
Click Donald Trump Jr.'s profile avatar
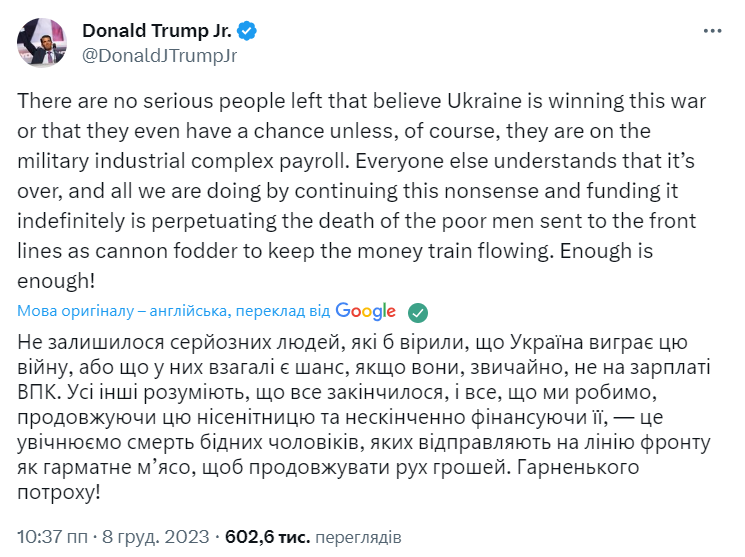pos(41,43)
